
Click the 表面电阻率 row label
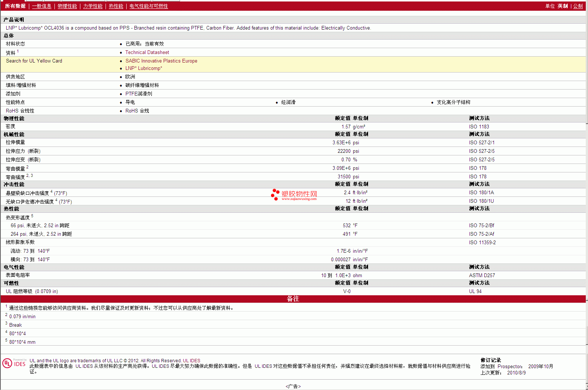(18, 275)
